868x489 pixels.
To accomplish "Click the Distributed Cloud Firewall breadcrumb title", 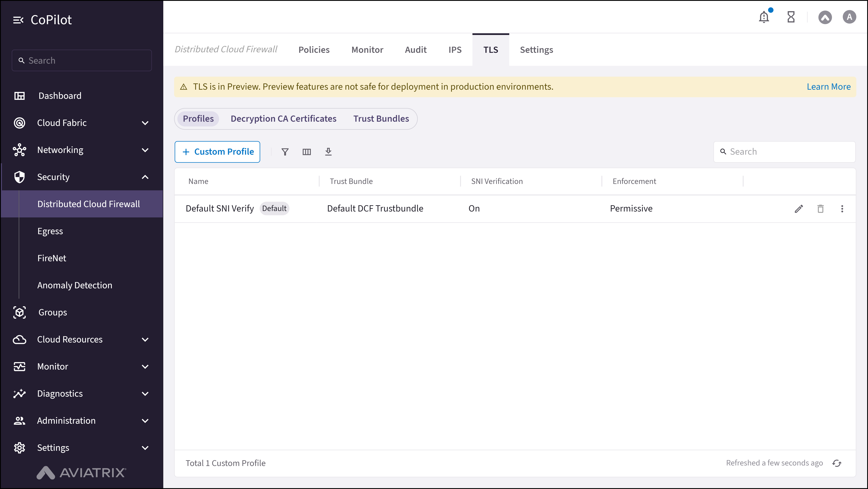I will [x=226, y=49].
